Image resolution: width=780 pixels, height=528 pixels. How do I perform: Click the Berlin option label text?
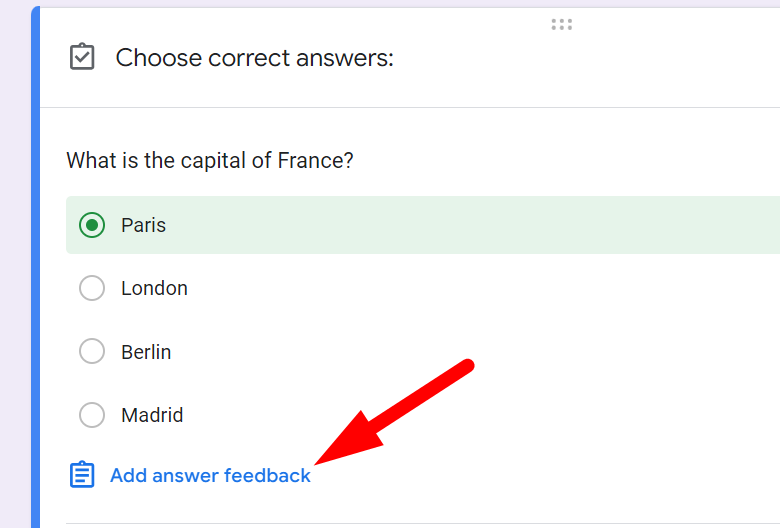[146, 352]
